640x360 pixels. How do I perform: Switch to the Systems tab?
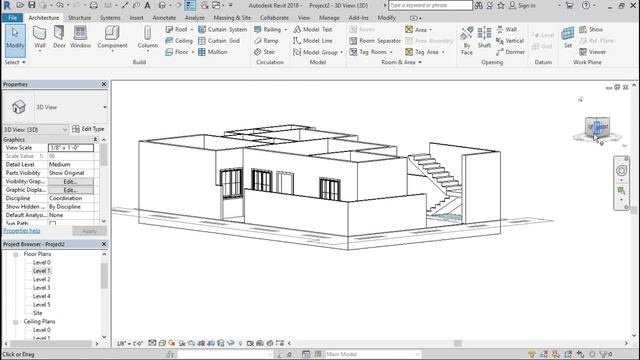click(110, 18)
